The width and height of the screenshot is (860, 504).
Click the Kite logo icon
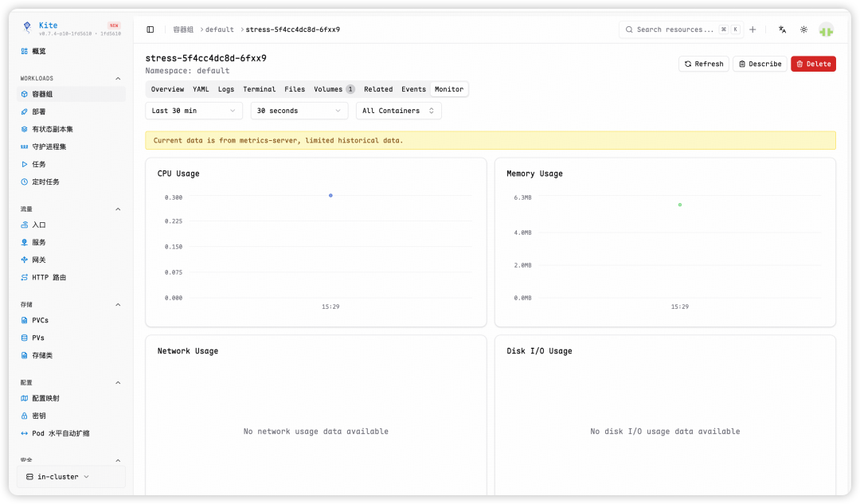coord(27,27)
